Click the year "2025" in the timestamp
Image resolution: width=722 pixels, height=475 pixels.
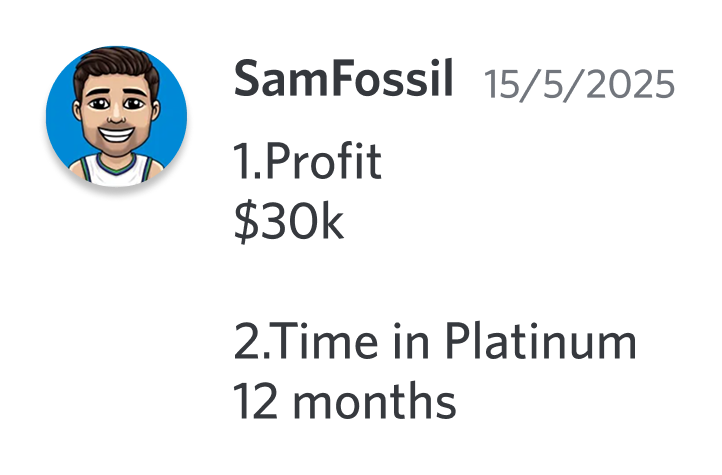pyautogui.click(x=631, y=84)
